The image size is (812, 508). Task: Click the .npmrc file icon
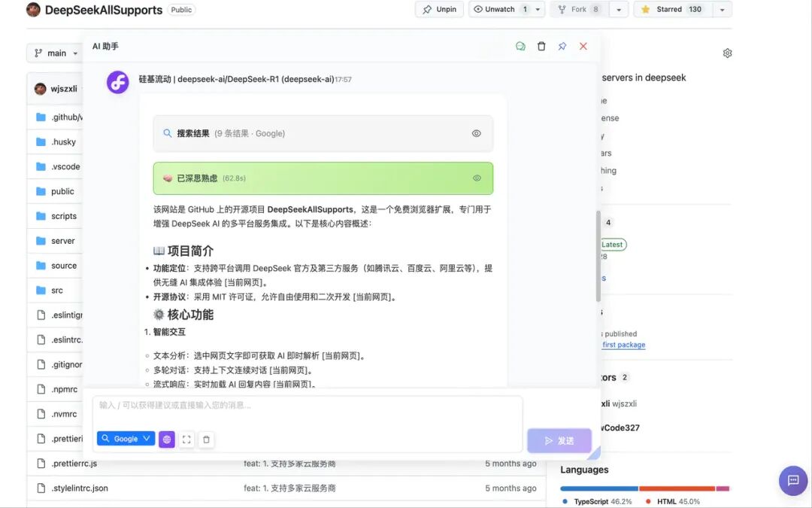41,389
